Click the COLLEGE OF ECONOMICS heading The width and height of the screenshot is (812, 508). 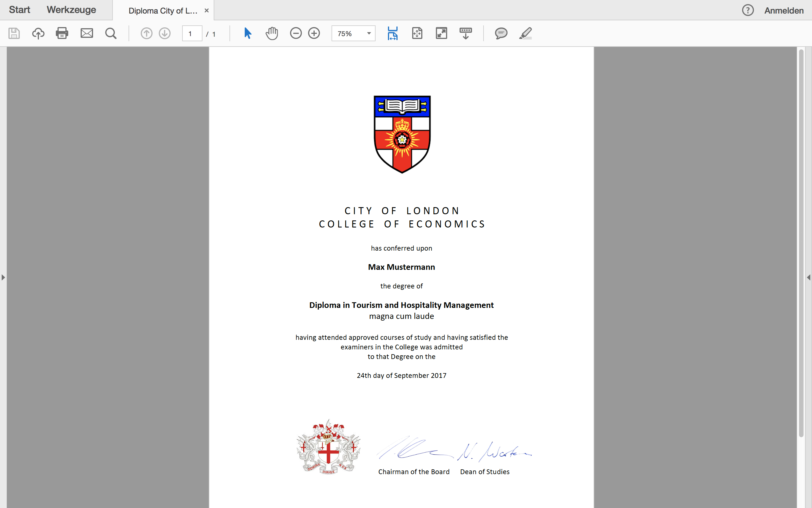[402, 224]
